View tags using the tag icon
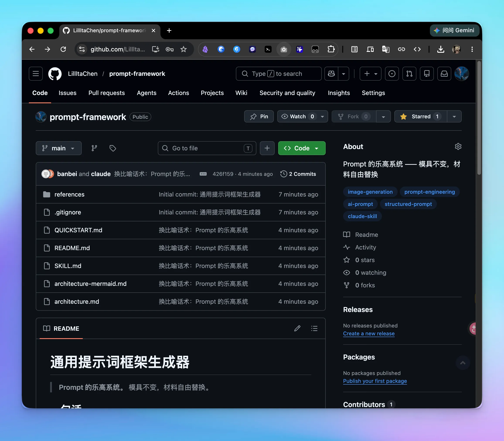This screenshot has height=441, width=504. pos(113,148)
